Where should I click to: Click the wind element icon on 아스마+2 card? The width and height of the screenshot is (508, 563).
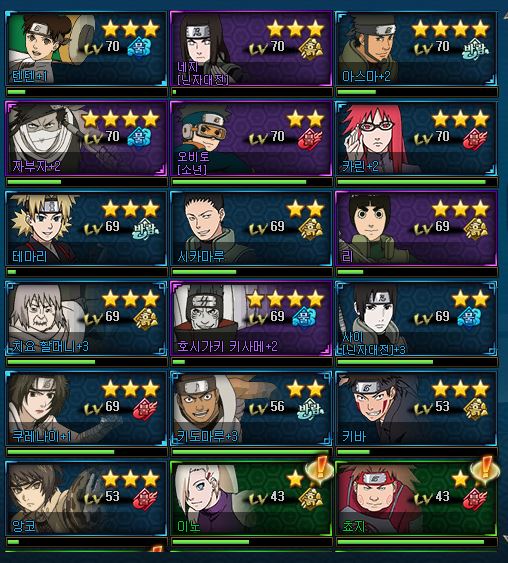[x=476, y=48]
